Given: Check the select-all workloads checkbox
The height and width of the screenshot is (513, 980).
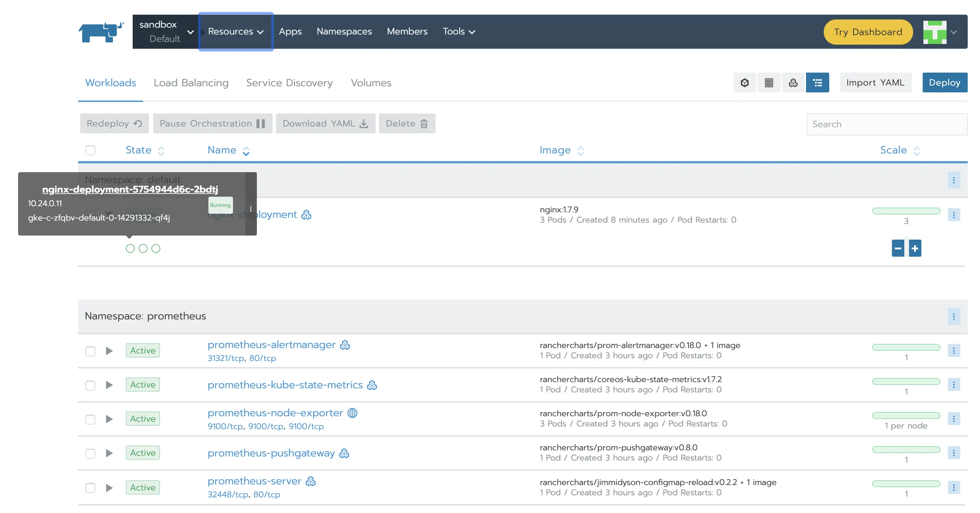Looking at the screenshot, I should coord(90,150).
